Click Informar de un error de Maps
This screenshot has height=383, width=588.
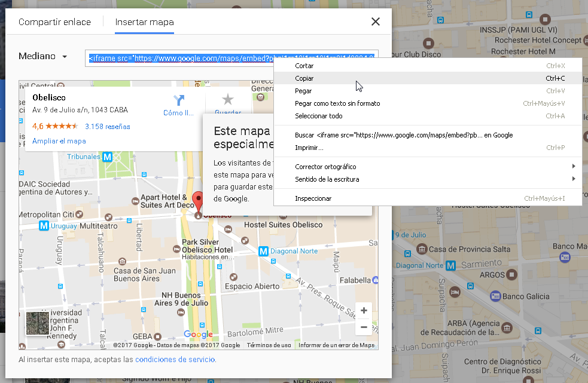click(336, 345)
